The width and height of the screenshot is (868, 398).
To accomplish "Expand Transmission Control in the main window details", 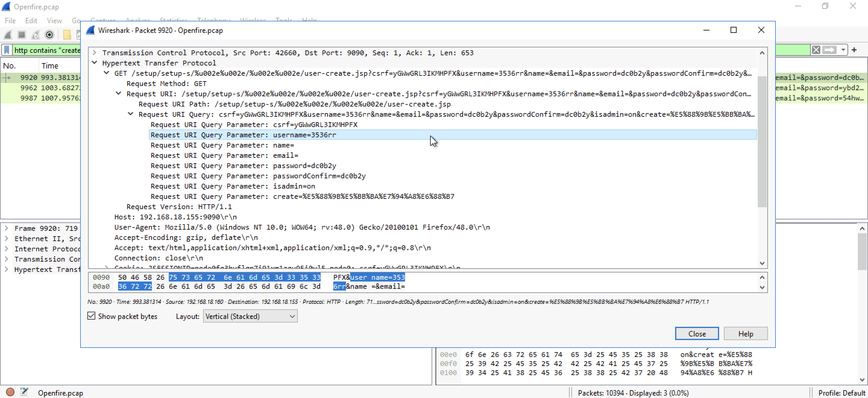I will (6, 259).
